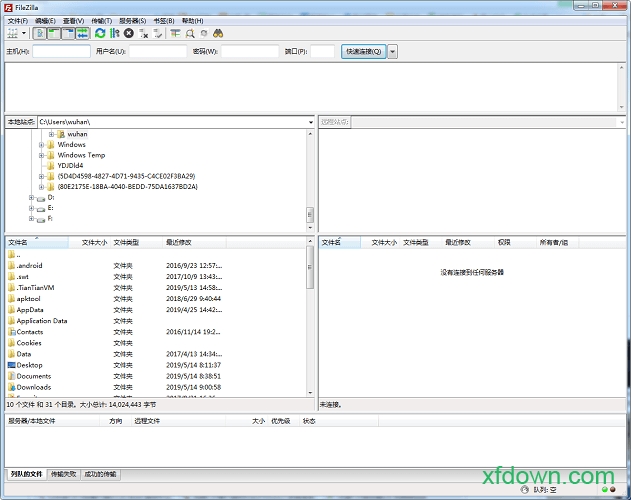Switch to the 成功的传输 tab

tap(100, 474)
